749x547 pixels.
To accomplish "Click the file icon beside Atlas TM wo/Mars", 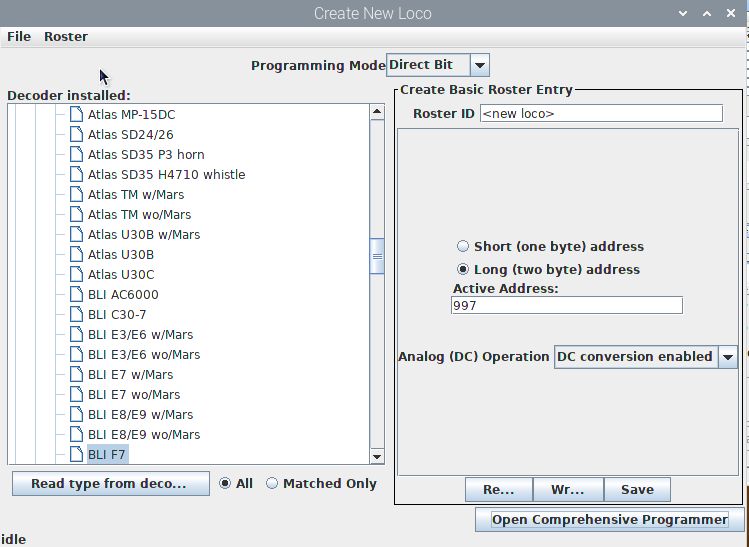I will tap(76, 215).
